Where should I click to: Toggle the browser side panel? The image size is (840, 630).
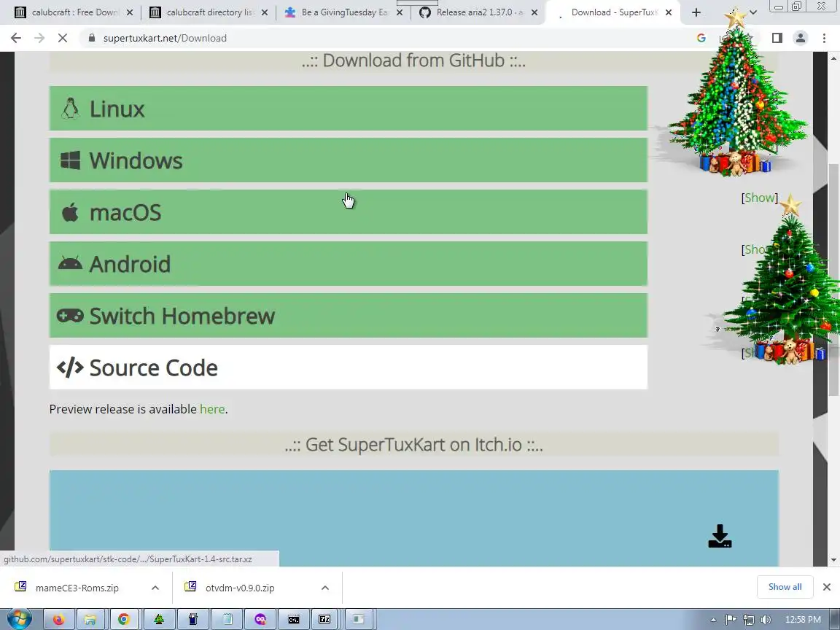(777, 38)
